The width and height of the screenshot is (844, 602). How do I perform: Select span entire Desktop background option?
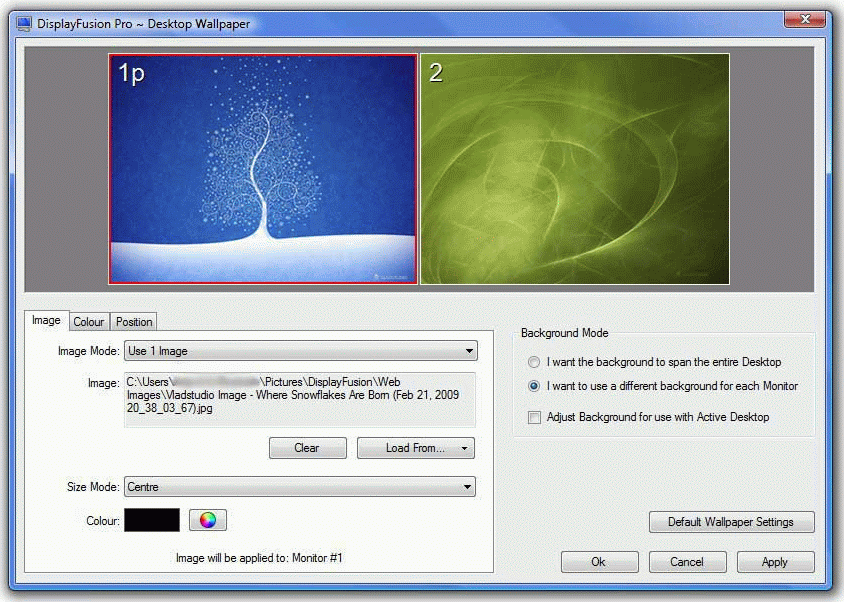[656, 362]
